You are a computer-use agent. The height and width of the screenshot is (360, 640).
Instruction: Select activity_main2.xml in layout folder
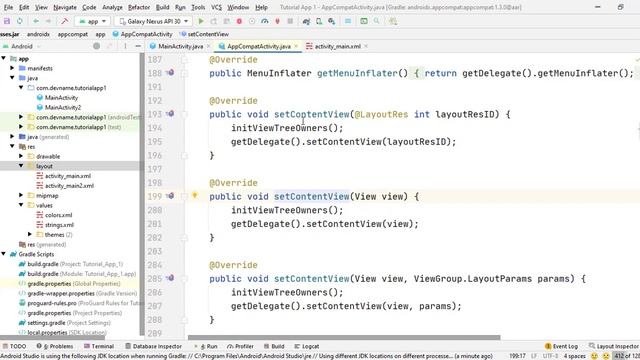point(69,185)
